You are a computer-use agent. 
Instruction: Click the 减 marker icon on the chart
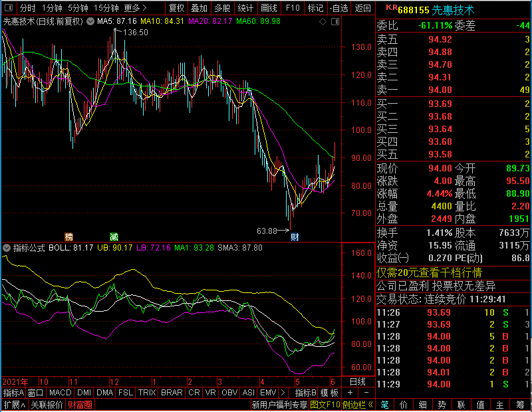coord(114,237)
